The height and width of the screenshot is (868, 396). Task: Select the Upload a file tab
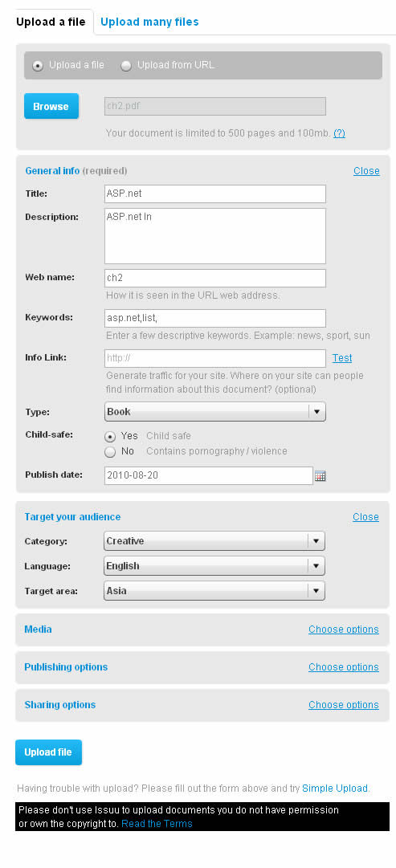[51, 22]
